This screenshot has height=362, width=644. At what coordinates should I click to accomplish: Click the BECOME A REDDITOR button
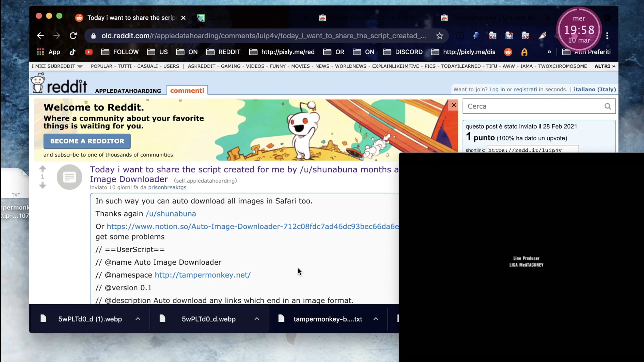[87, 141]
